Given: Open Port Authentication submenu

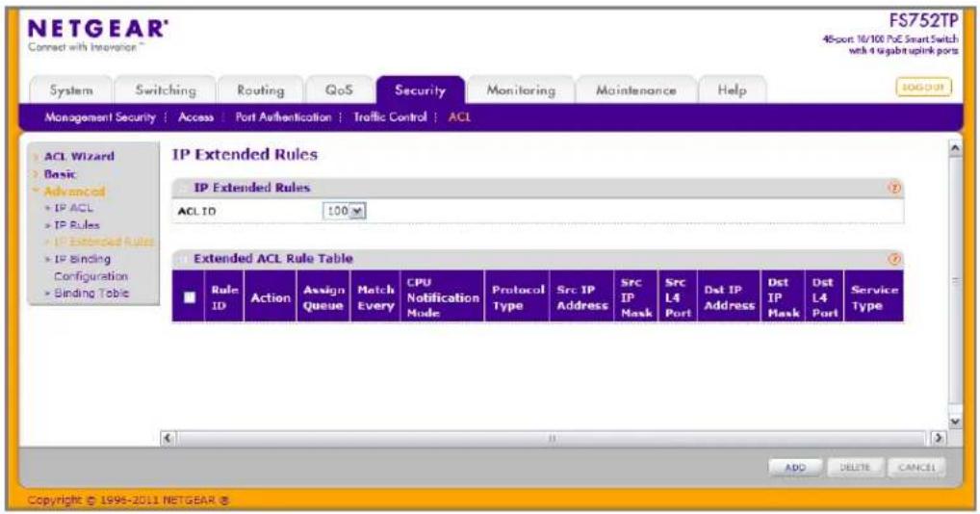Looking at the screenshot, I should pyautogui.click(x=283, y=116).
